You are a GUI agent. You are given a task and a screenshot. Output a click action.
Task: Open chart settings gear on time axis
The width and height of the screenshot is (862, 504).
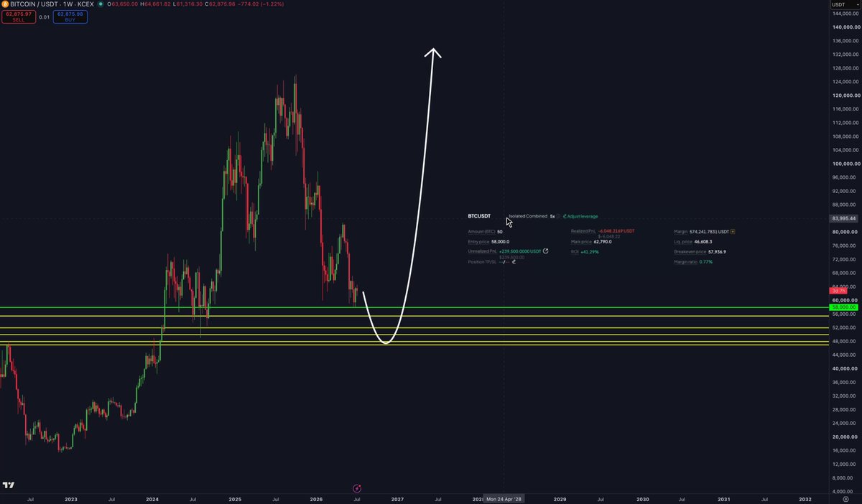tap(846, 498)
